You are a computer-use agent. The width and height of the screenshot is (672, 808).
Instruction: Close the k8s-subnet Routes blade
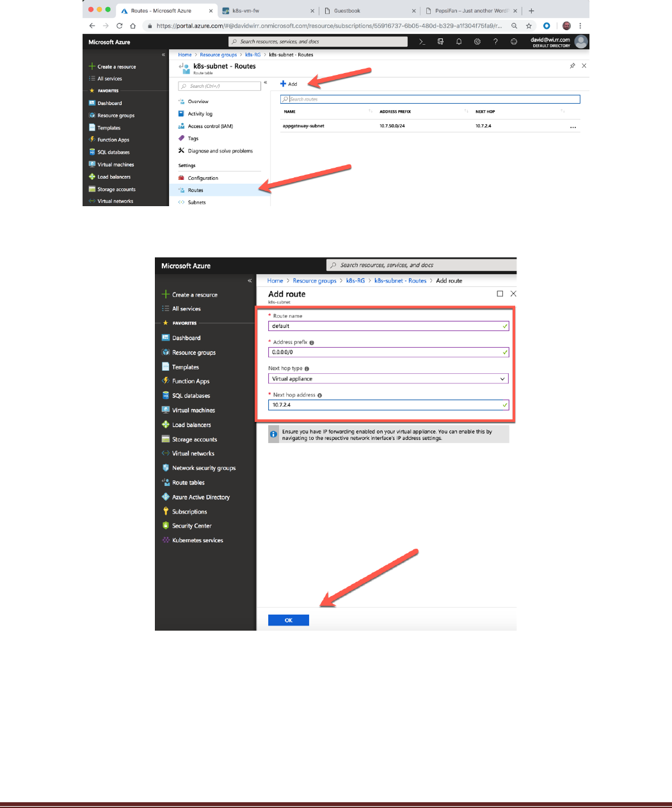click(x=584, y=66)
